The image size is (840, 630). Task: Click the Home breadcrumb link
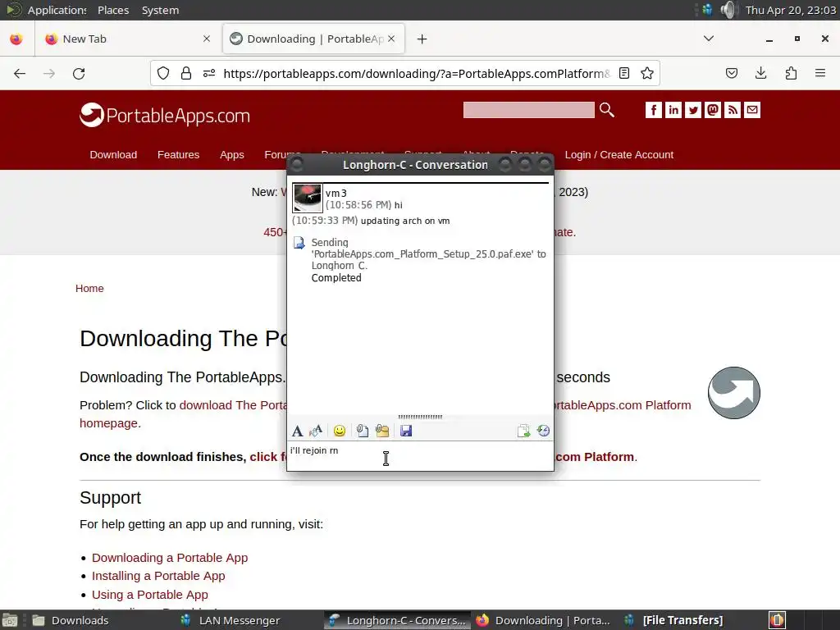point(89,288)
